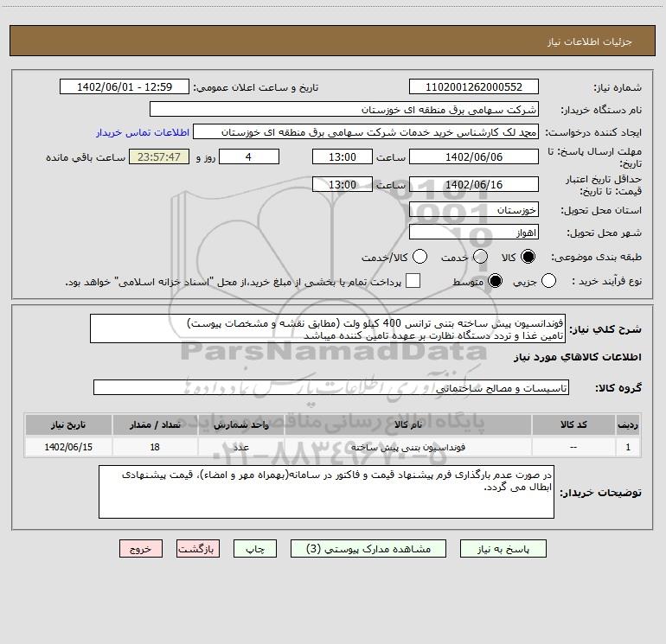The image size is (666, 644).
Task: Click the unit cell عدد
Action: coord(240,447)
